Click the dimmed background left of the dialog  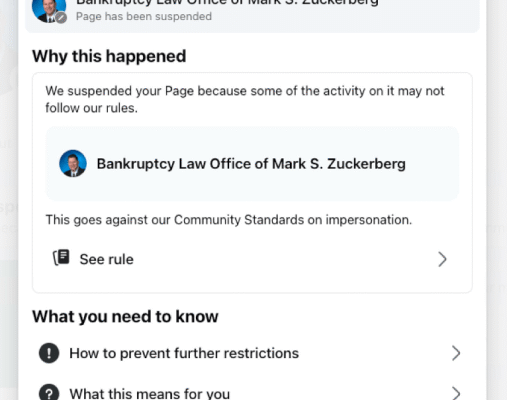(9, 200)
